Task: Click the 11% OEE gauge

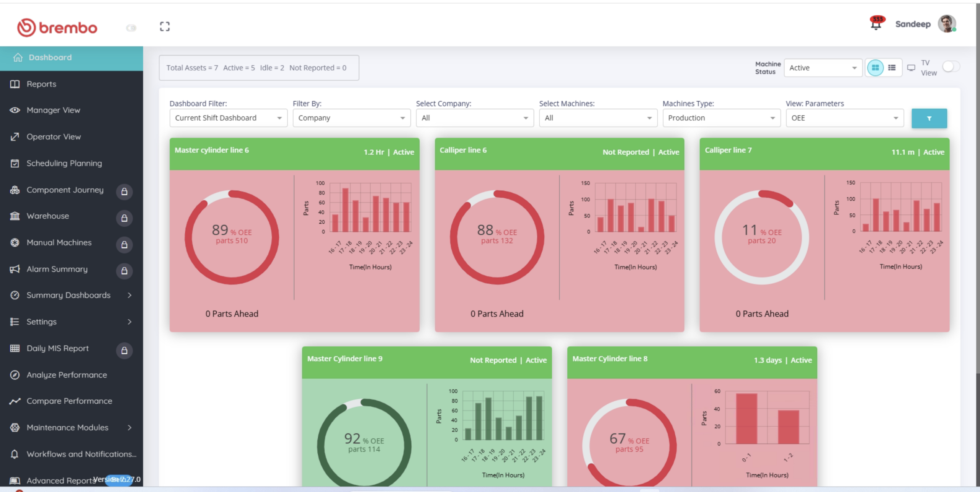Action: pos(762,237)
